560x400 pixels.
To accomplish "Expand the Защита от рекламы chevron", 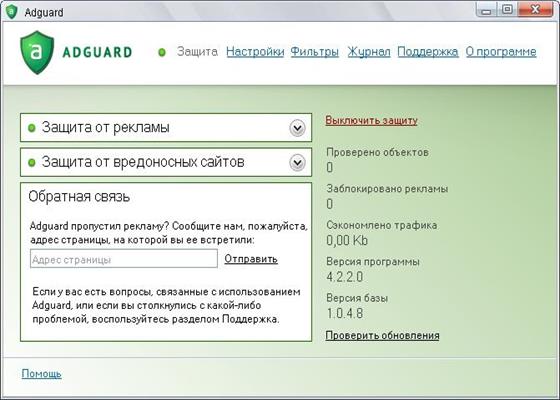I will pyautogui.click(x=297, y=128).
